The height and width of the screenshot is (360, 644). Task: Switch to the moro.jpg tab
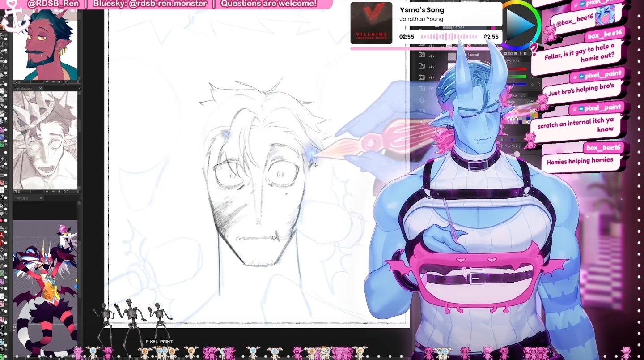click(21, 198)
